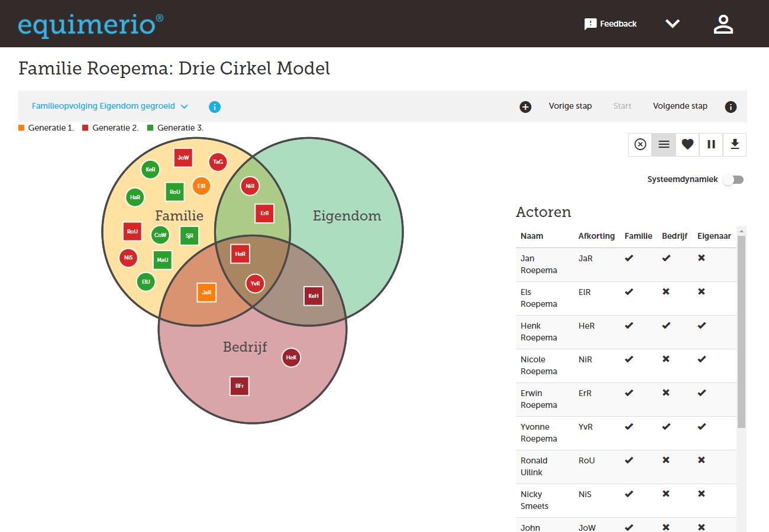Click the black info icon beside Volgende stap

coord(731,107)
